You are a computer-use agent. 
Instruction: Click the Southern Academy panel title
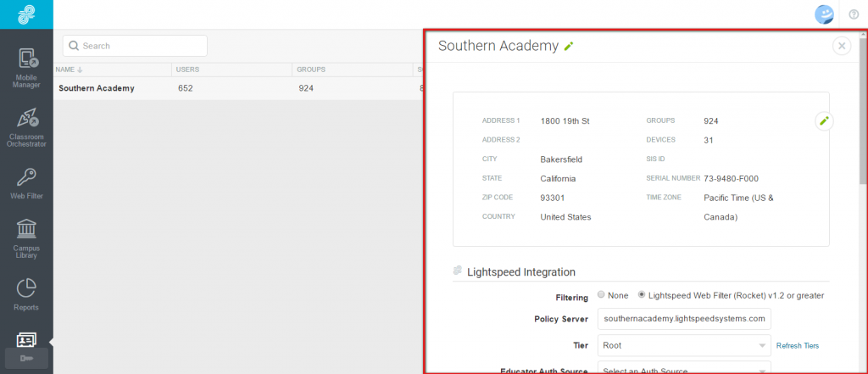click(x=498, y=46)
